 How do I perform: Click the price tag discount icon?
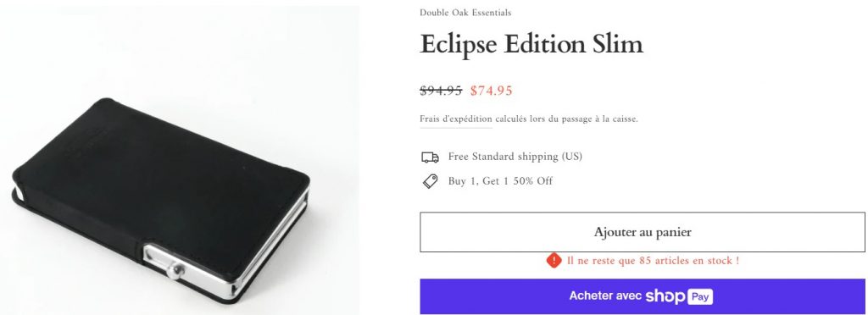point(430,181)
